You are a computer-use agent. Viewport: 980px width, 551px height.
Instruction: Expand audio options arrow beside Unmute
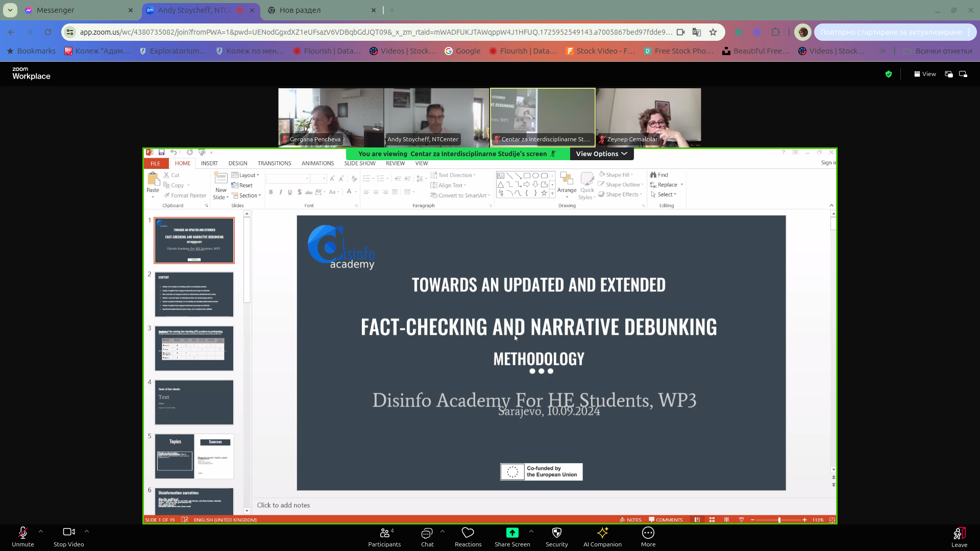click(x=41, y=531)
